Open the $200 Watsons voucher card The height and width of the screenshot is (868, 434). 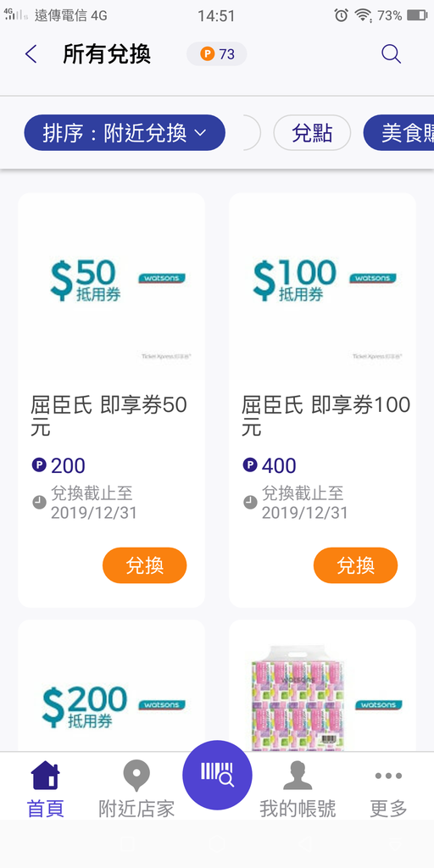point(112,685)
